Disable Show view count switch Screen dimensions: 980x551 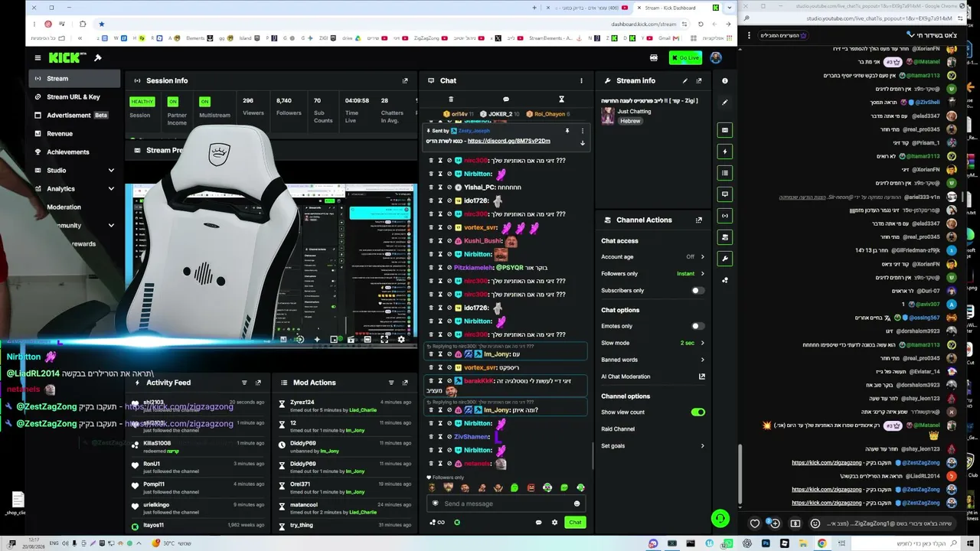pyautogui.click(x=697, y=412)
